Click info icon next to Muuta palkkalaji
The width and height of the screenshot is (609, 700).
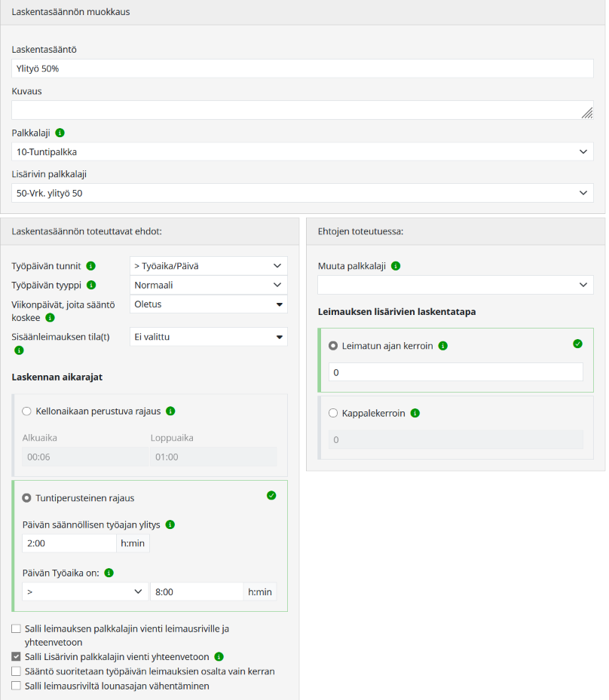(396, 266)
